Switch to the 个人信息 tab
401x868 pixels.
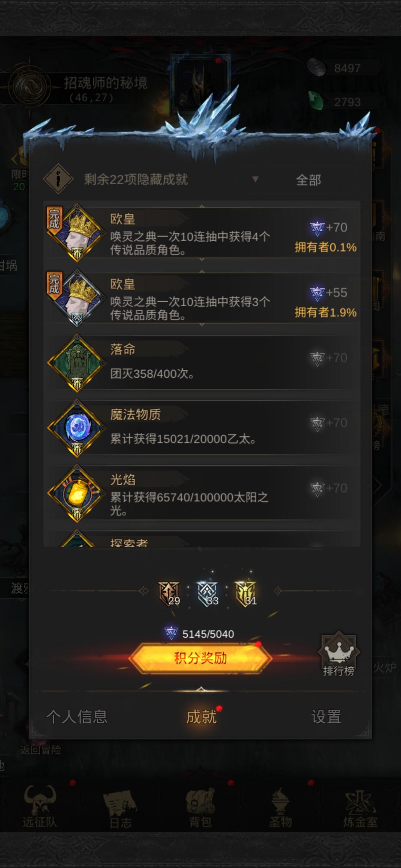[77, 717]
